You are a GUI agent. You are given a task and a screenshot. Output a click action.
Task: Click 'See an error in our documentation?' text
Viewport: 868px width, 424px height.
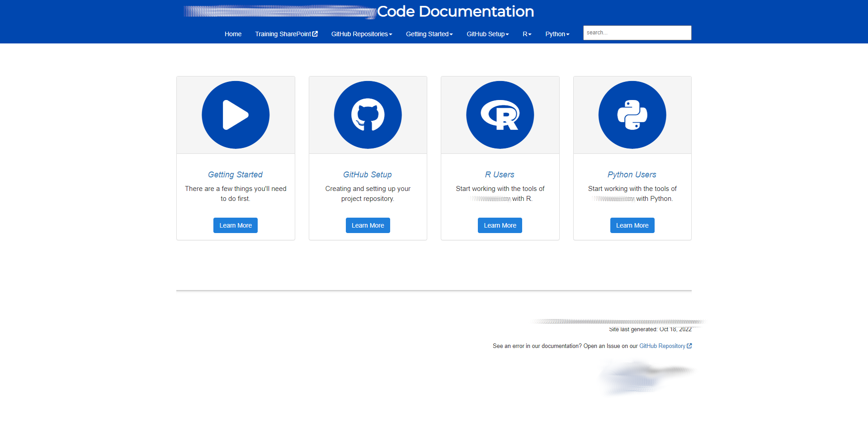pyautogui.click(x=537, y=346)
